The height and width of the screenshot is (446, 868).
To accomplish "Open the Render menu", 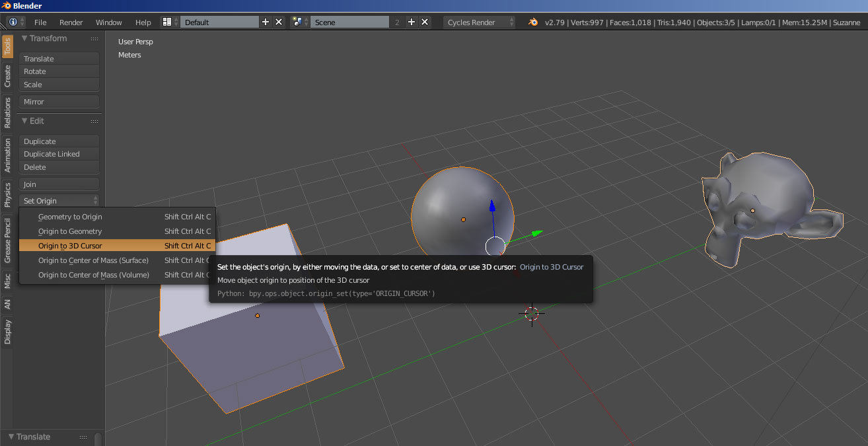I will point(71,22).
